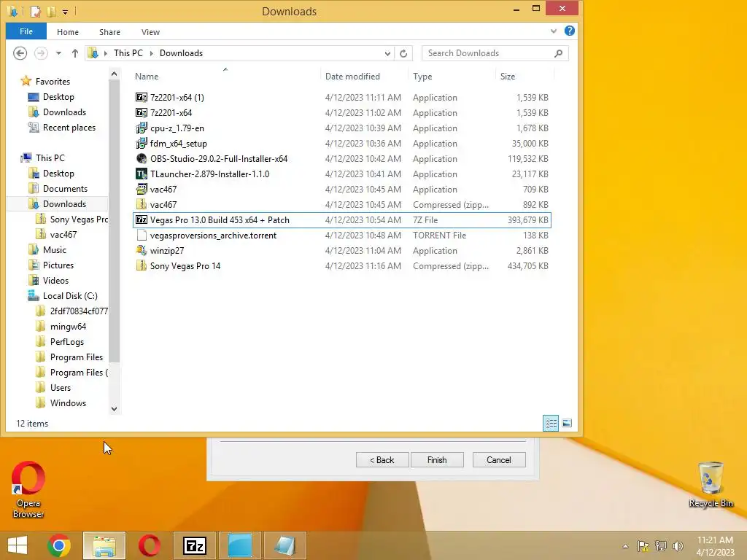The height and width of the screenshot is (560, 747).
Task: Select the Vegas Pro 13.0 7Z file icon
Action: click(x=141, y=219)
